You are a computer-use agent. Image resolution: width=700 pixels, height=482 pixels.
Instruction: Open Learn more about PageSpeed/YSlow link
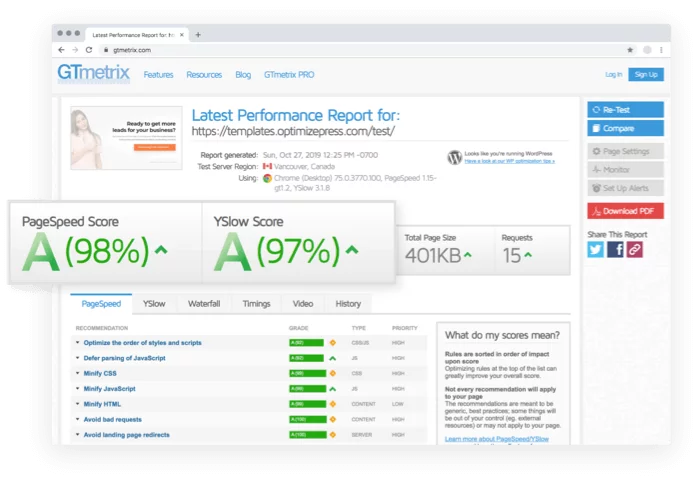496,439
